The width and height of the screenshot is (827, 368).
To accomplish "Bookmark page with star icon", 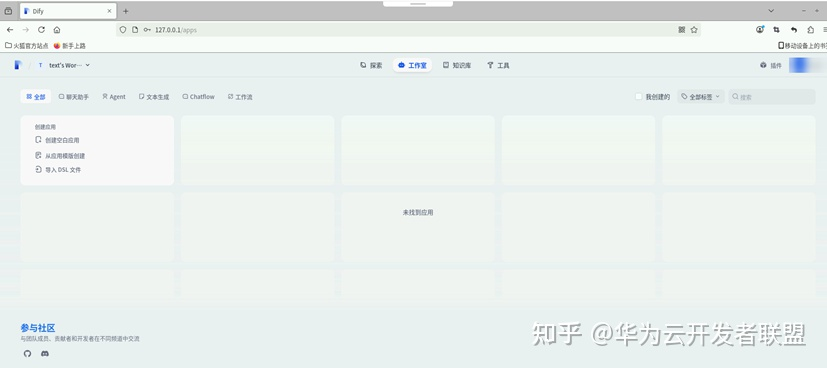I will click(694, 30).
